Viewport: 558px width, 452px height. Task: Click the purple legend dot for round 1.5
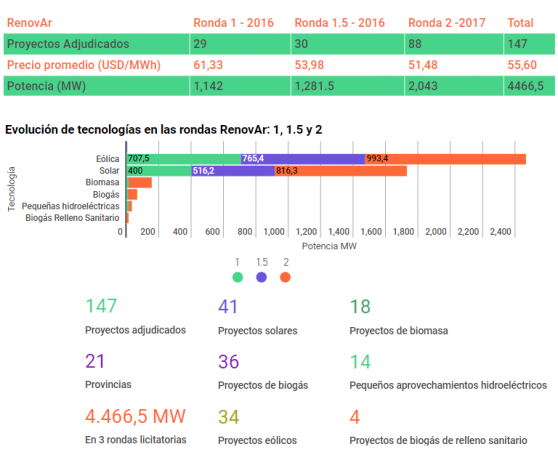[261, 277]
